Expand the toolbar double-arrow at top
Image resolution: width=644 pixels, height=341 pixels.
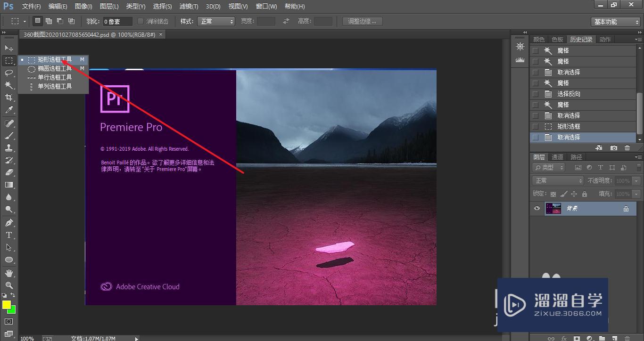click(x=4, y=32)
